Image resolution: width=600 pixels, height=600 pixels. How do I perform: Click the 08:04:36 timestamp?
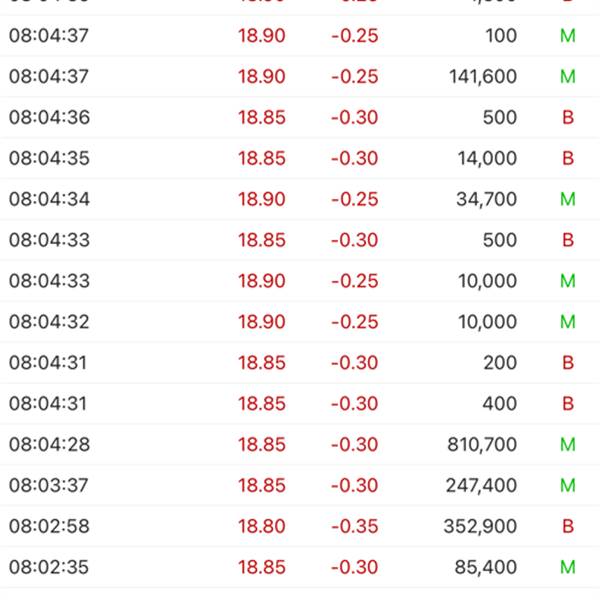(49, 117)
